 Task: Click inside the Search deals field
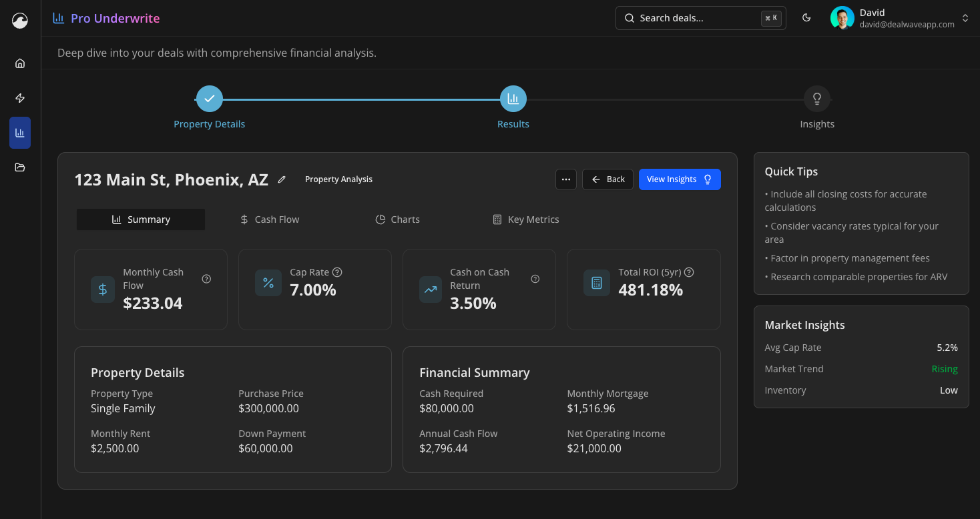coord(694,18)
